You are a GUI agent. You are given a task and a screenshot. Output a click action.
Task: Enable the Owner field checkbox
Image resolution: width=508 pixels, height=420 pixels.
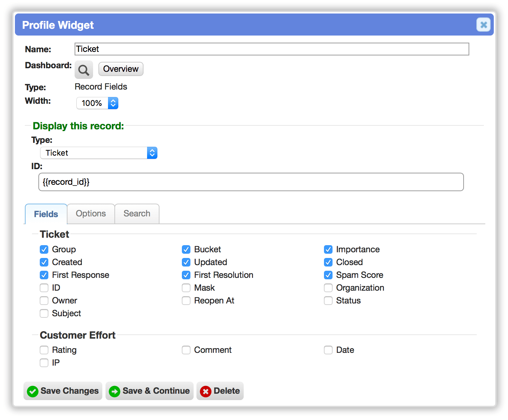click(x=44, y=301)
